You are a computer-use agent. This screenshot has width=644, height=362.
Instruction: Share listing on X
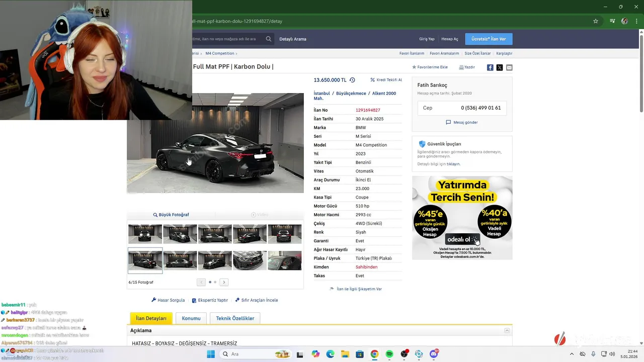click(500, 67)
